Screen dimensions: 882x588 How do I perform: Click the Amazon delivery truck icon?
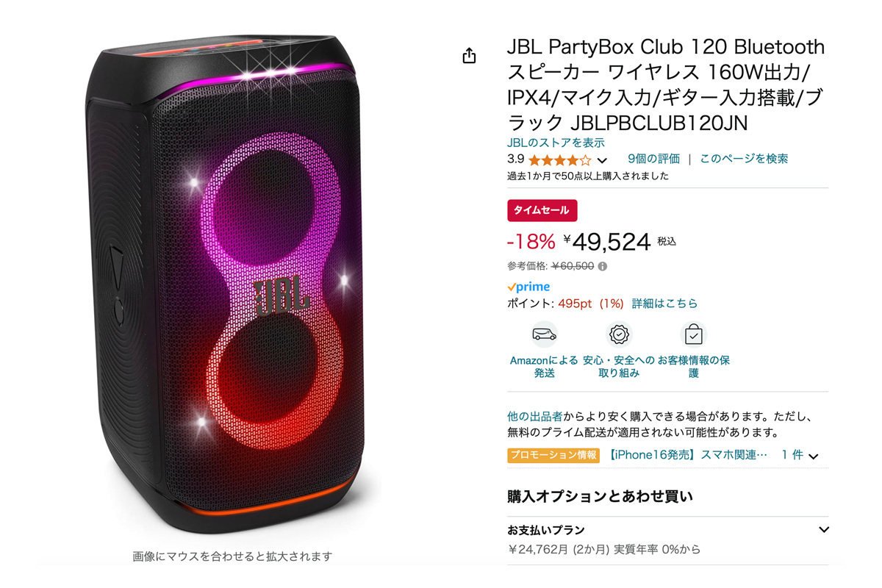(x=545, y=335)
